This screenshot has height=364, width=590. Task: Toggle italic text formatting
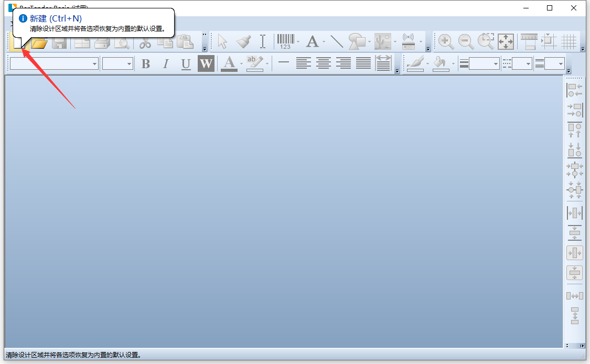165,63
